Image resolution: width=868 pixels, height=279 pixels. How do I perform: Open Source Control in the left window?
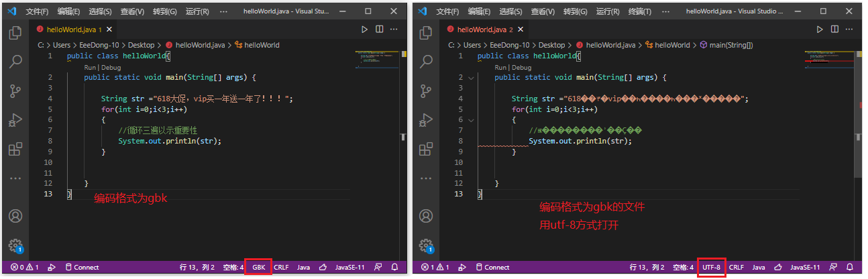point(15,91)
